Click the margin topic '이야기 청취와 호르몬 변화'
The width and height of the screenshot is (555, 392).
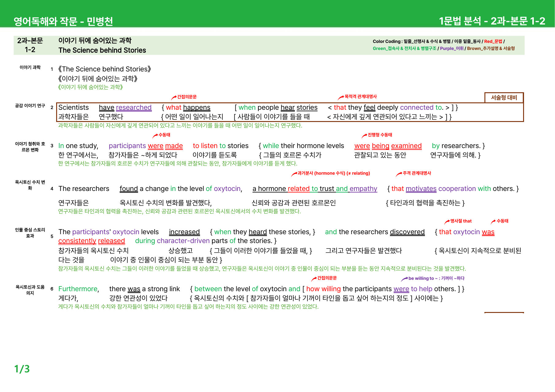click(x=30, y=147)
